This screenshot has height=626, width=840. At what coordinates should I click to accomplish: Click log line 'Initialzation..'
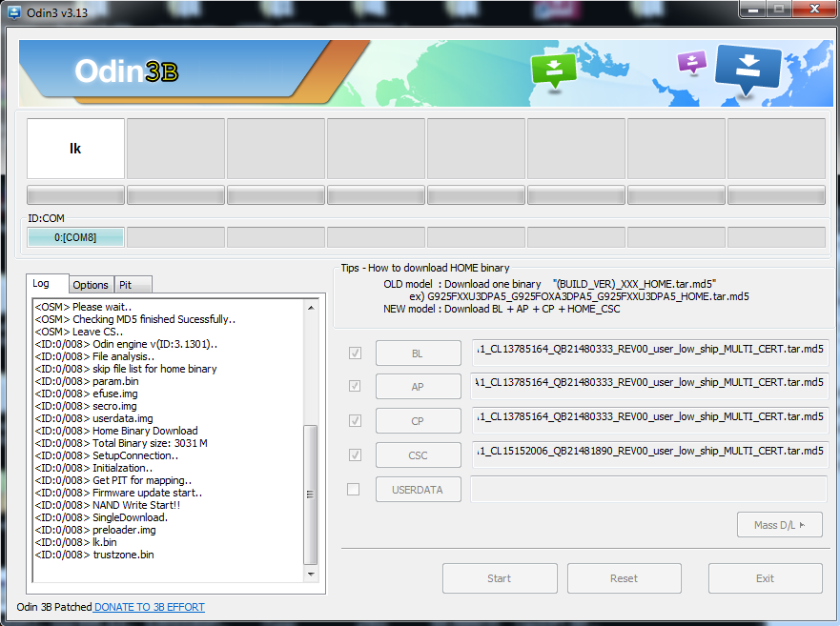[93, 468]
